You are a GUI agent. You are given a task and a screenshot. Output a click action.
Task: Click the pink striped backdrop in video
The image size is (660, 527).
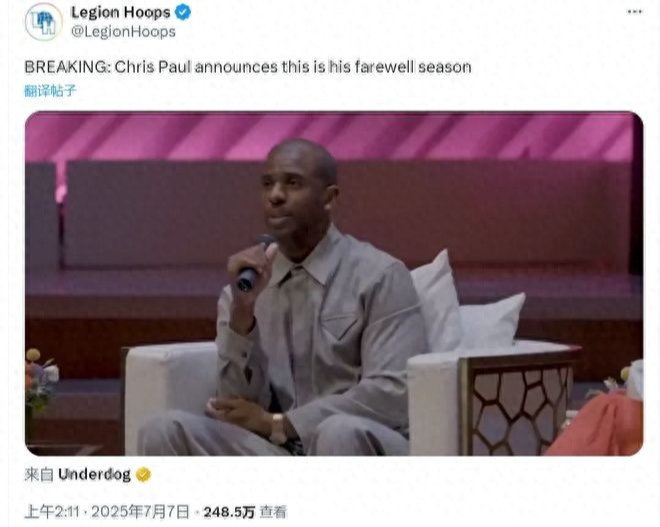[x=334, y=137]
